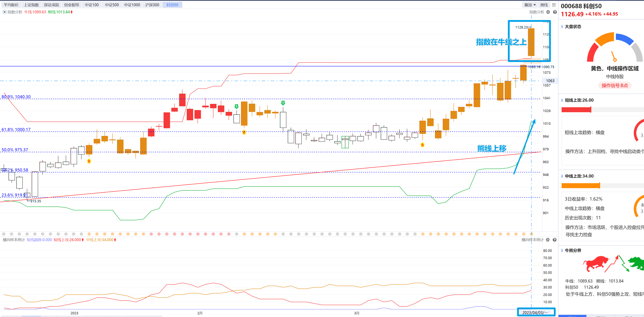Click the 历史出现次数: 11 text
Screen dimensions: 644x317
[582, 218]
